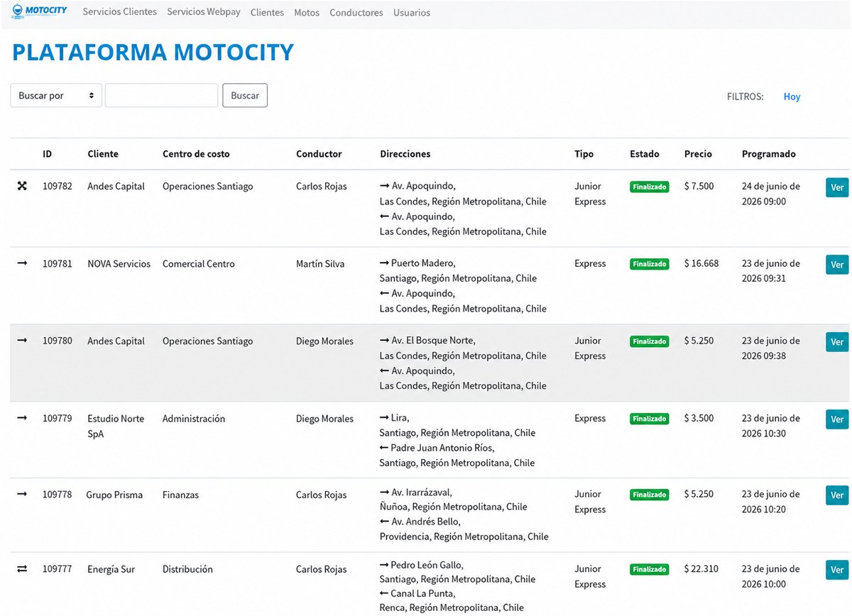
Task: Click client Energía Sur
Action: [x=111, y=569]
